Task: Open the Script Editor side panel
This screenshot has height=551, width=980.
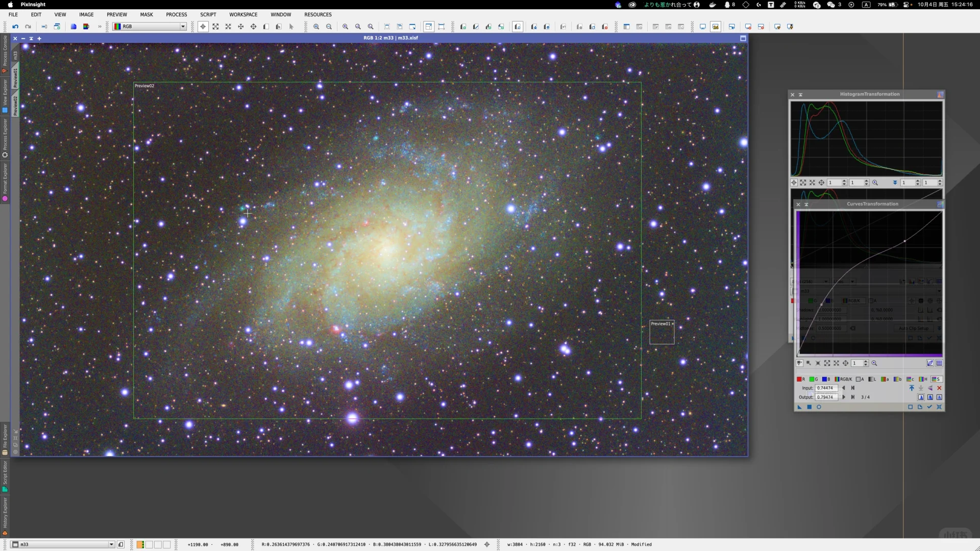Action: point(5,476)
